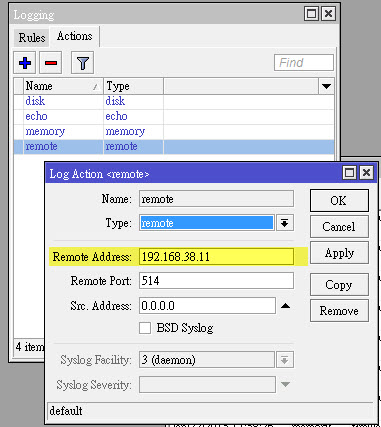Image resolution: width=381 pixels, height=427 pixels.
Task: Select the disk action row
Action: pyautogui.click(x=174, y=101)
